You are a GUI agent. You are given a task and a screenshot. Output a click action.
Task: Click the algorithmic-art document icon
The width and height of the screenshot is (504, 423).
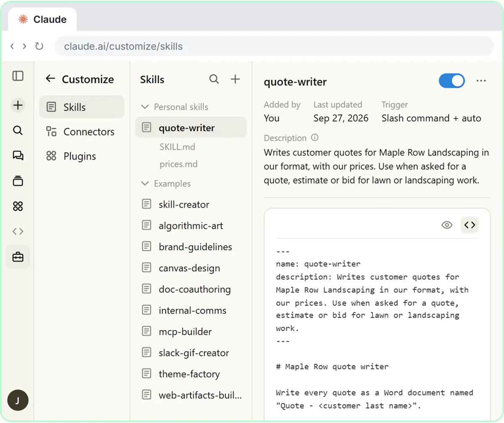(x=146, y=225)
